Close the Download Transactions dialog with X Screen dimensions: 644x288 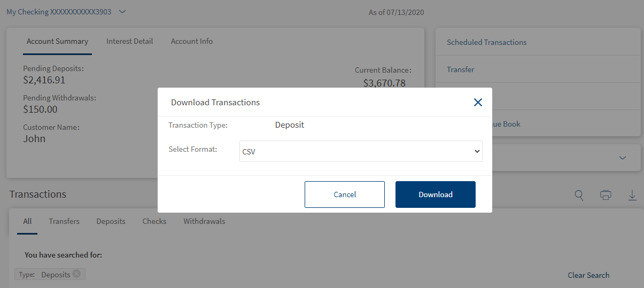pos(478,102)
